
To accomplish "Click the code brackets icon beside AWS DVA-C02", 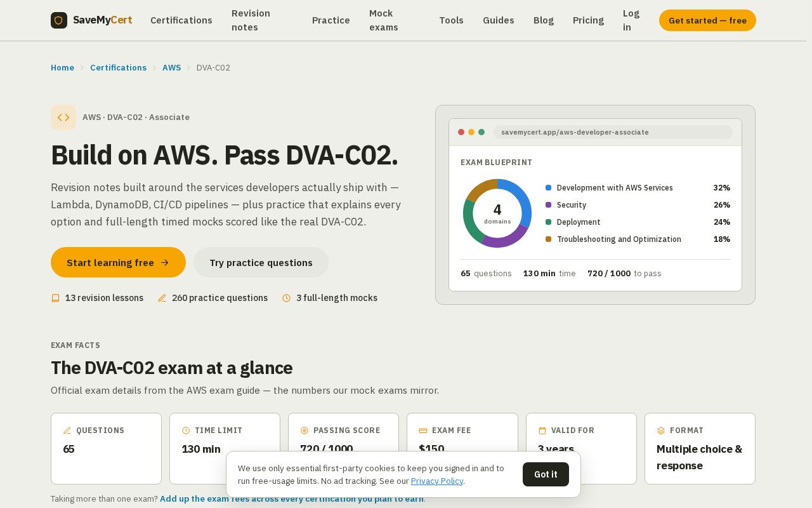I will pos(63,117).
